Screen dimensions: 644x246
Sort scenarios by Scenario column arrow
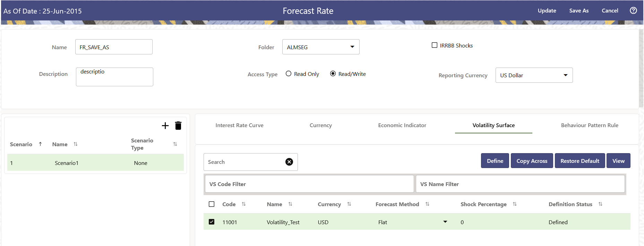(40, 144)
